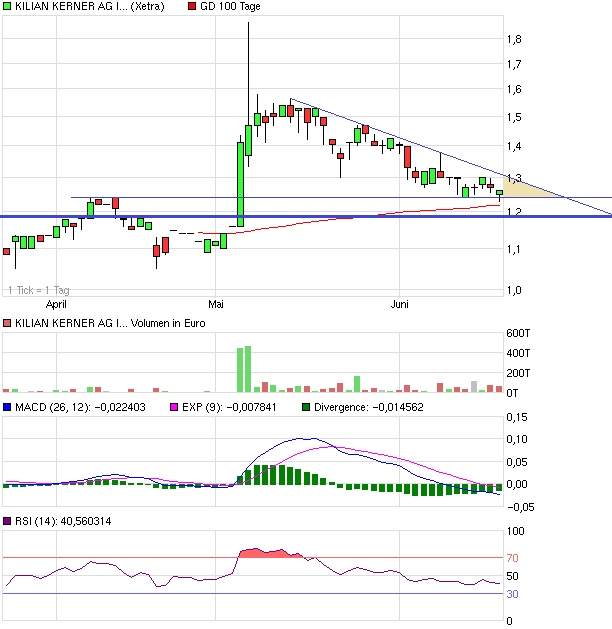Click the yellow shaded triangle in the price chart

(520, 188)
